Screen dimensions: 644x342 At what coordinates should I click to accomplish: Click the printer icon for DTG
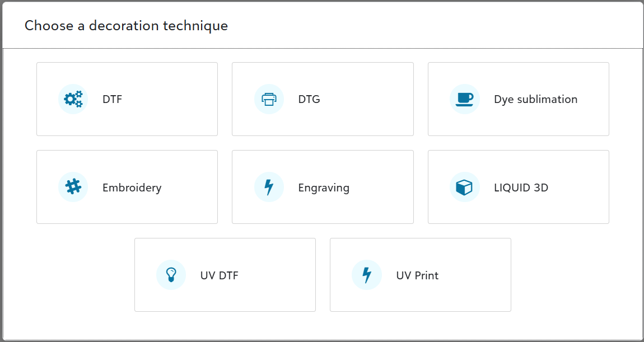(269, 99)
